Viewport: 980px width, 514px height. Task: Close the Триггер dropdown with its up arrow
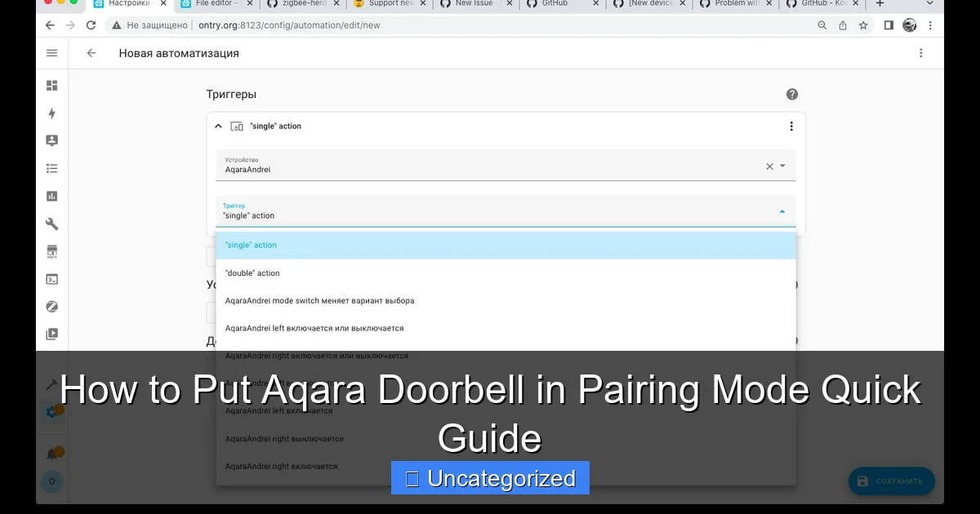pos(782,210)
